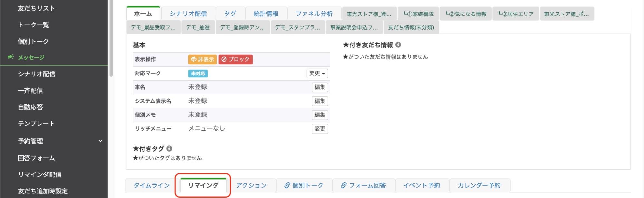Select the 東光ストア様_ポ... tab

pos(567,14)
